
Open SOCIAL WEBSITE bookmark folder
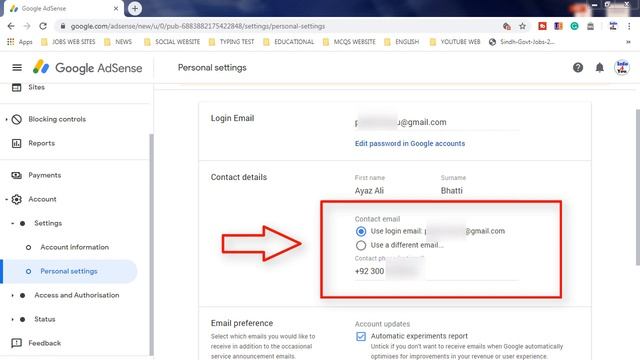[x=172, y=42]
